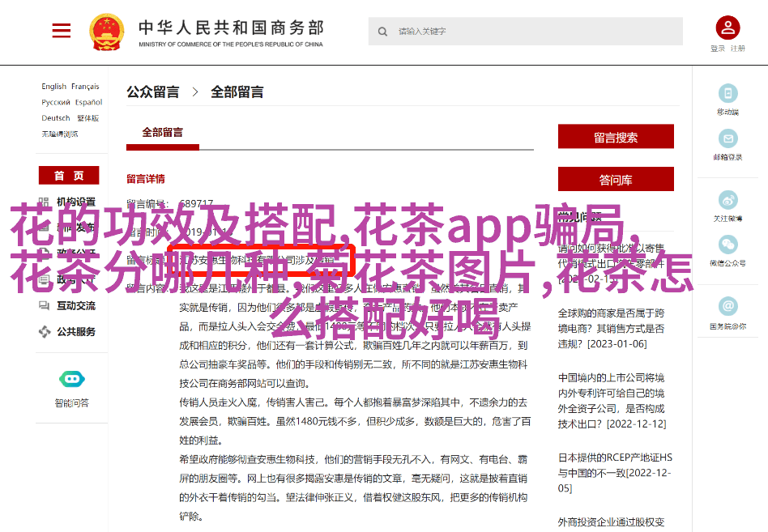Viewport: 768px width, 532px height.
Task: Click the Weibo follow (关注微博) icon
Action: pyautogui.click(x=727, y=200)
